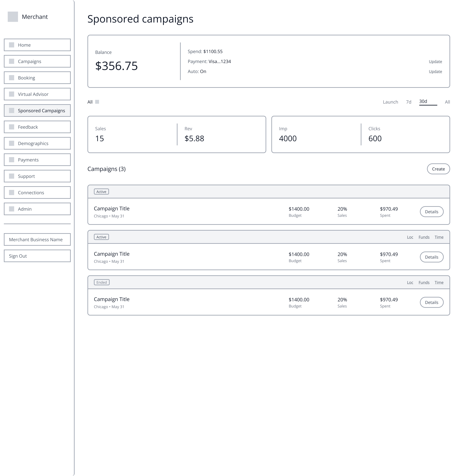Select the 7d time range tab

click(409, 102)
